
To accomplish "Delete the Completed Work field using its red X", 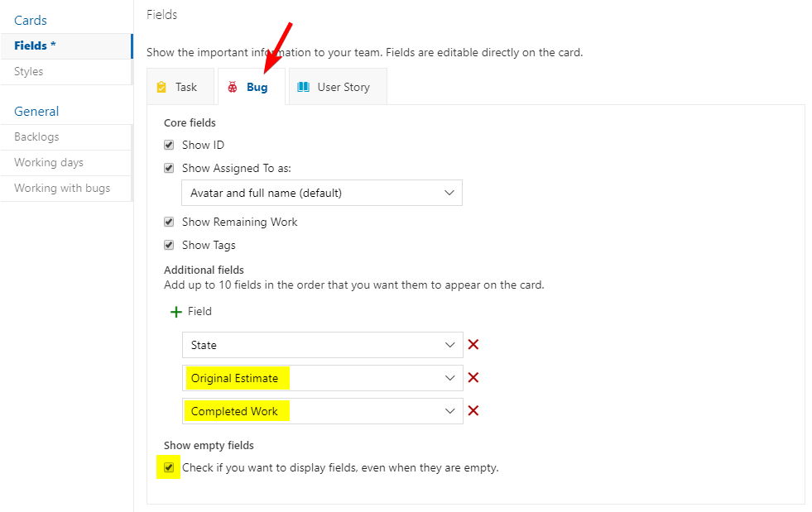I will (473, 410).
